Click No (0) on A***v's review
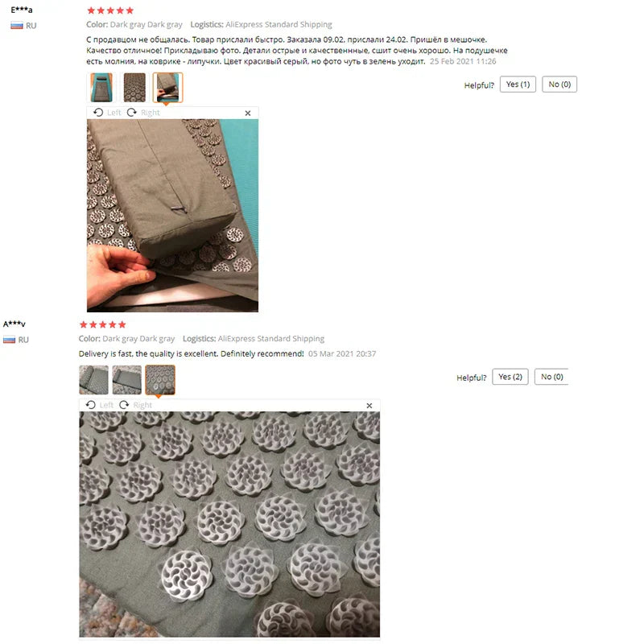The height and width of the screenshot is (644, 644). [x=551, y=377]
